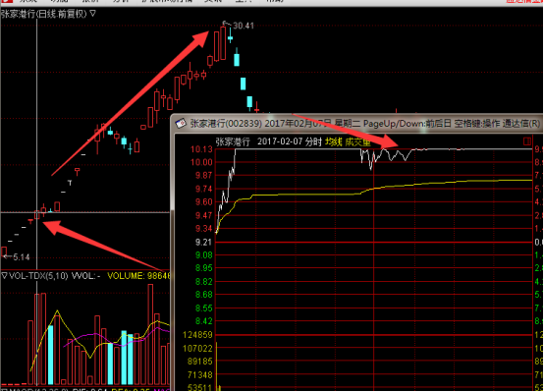Viewport: 544px width, 392px height.
Task: Expand the VOL-TDX indicator dropdown triangle
Action: click(x=4, y=276)
